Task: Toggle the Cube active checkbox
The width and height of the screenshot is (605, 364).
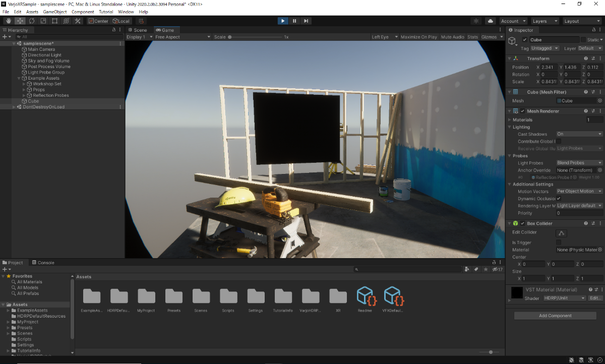Action: 525,40
